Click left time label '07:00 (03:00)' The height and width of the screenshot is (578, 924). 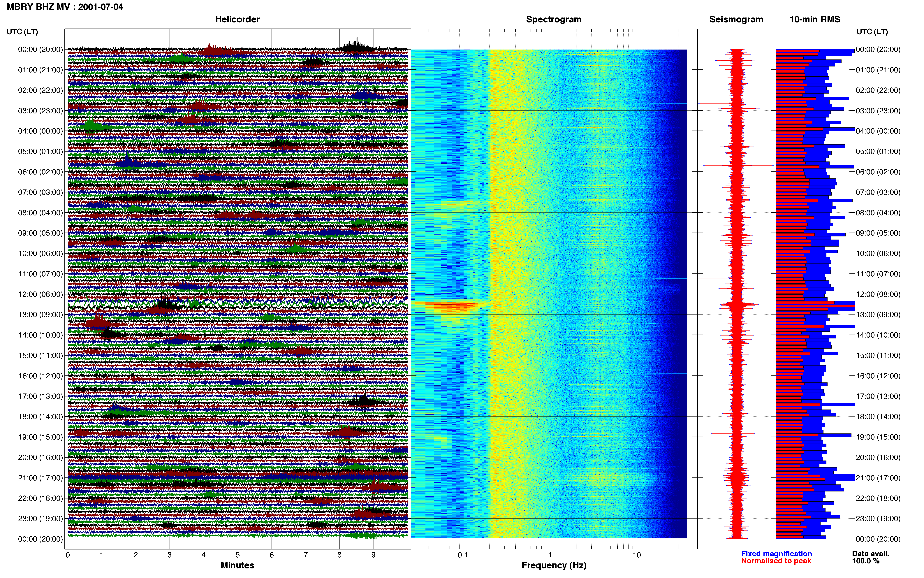coord(41,192)
